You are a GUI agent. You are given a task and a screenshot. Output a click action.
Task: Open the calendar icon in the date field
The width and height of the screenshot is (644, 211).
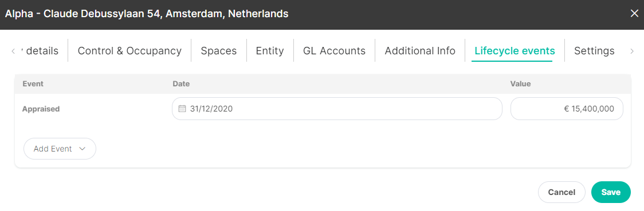click(x=182, y=109)
